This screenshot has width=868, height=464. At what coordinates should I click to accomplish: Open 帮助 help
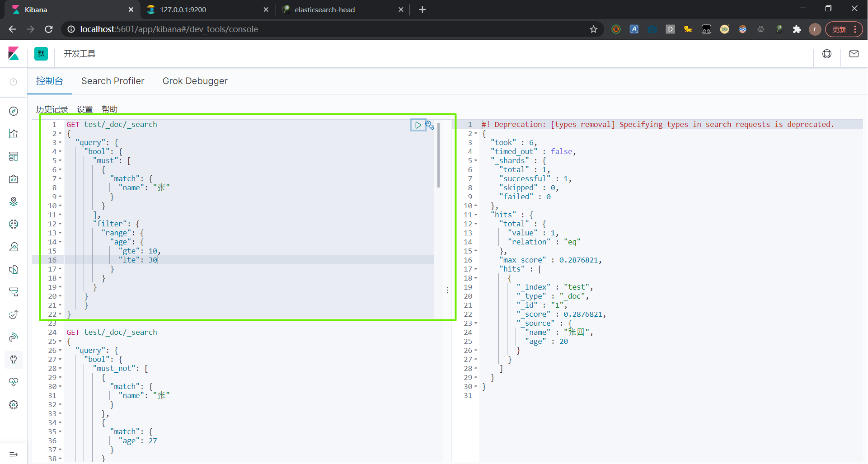point(110,109)
